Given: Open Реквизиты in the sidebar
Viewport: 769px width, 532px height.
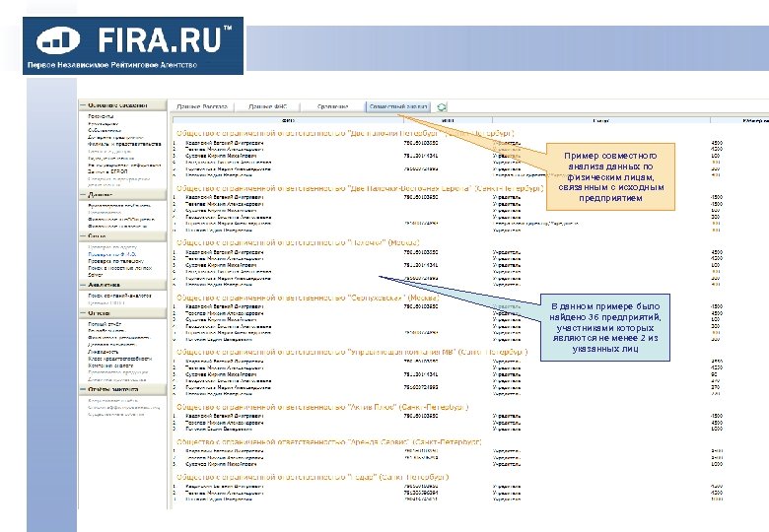Looking at the screenshot, I should click(101, 116).
